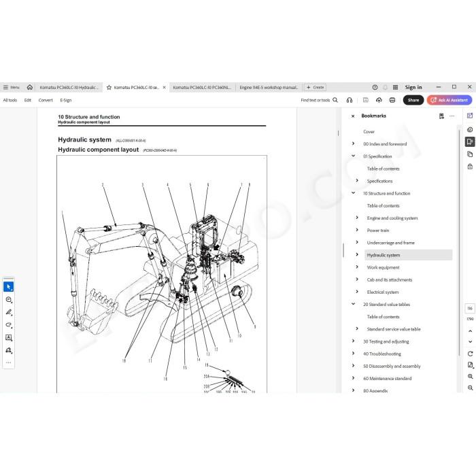
Task: Open the Cover bookmark
Action: [x=369, y=132]
